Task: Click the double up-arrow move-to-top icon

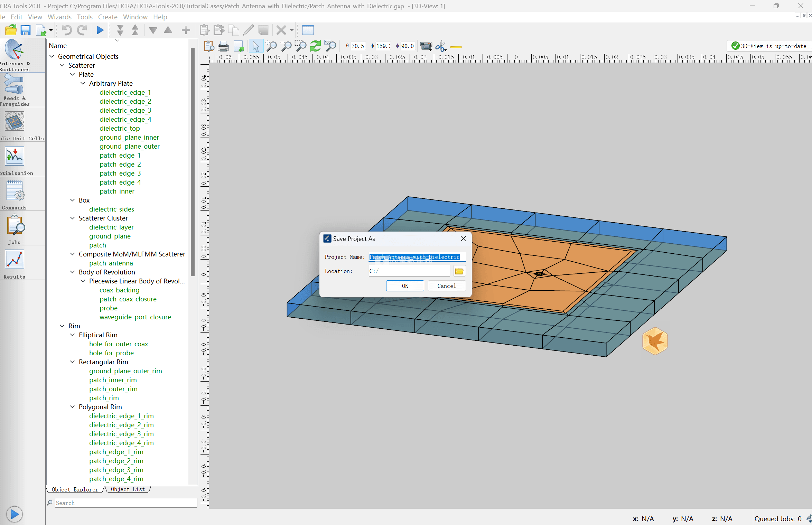Action: click(x=135, y=30)
